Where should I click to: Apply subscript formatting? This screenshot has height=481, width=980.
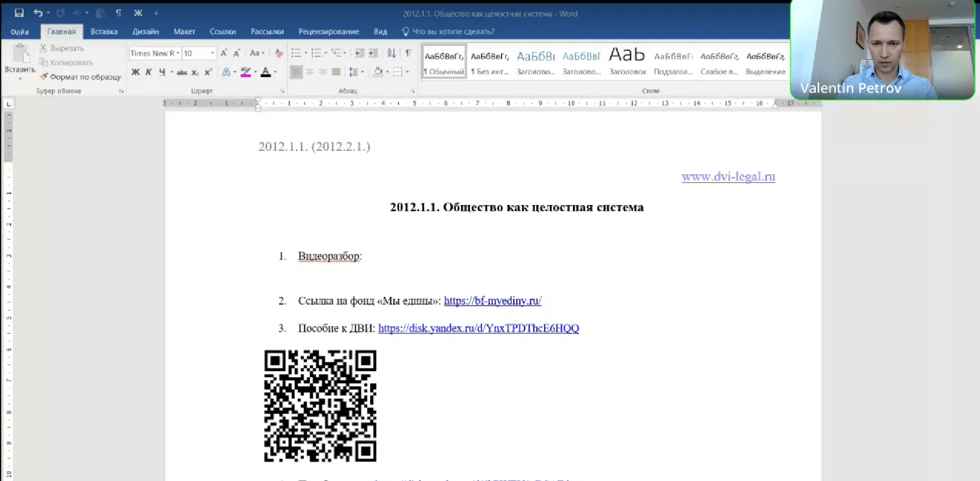coord(195,72)
